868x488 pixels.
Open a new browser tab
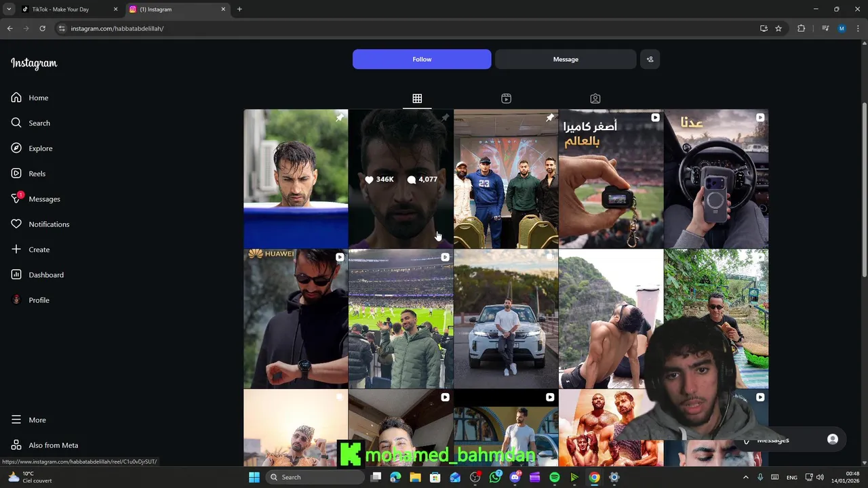tap(239, 9)
